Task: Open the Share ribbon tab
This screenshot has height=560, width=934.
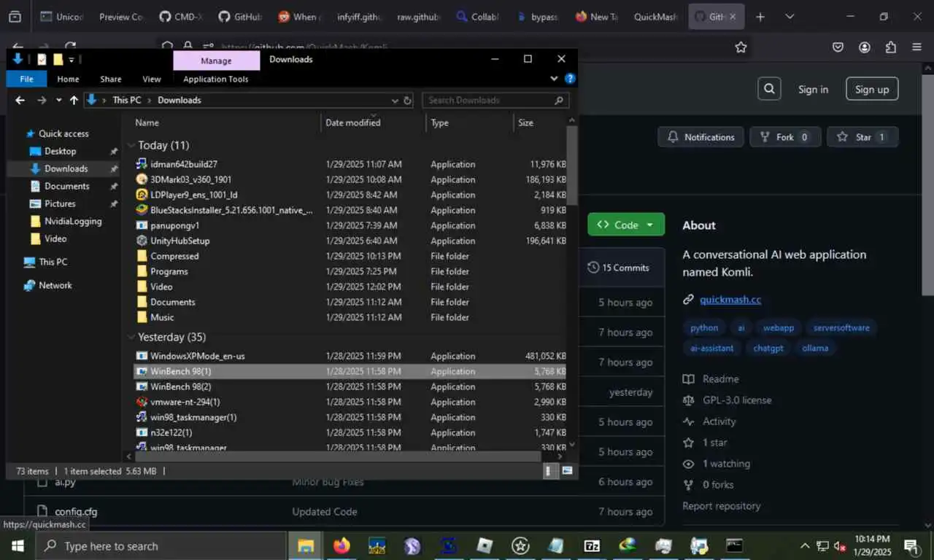Action: (111, 79)
